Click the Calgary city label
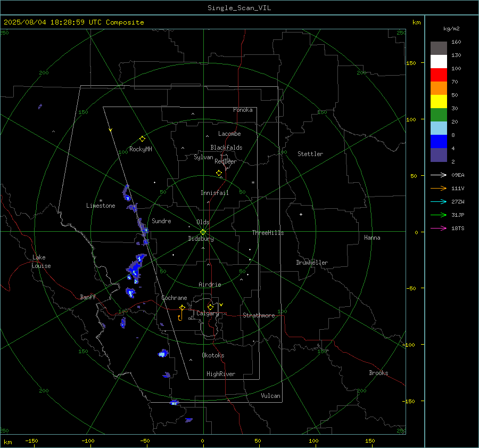Screen dimensions: 479x448 [x=208, y=313]
